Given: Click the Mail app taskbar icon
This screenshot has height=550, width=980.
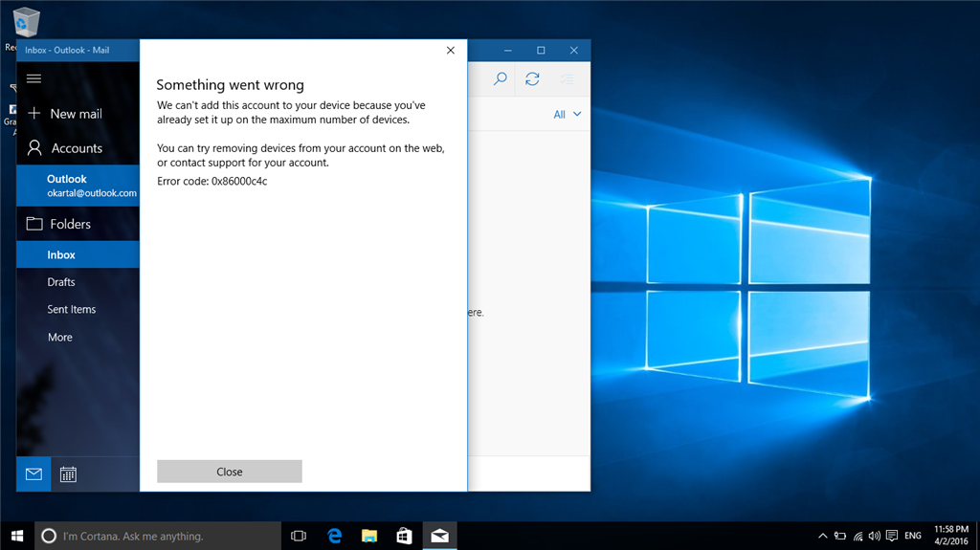Looking at the screenshot, I should (x=440, y=536).
